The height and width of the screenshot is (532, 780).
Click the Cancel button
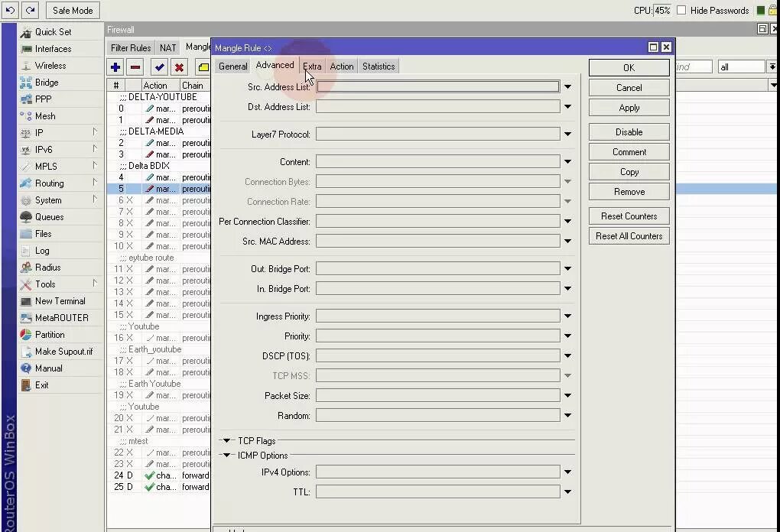629,87
